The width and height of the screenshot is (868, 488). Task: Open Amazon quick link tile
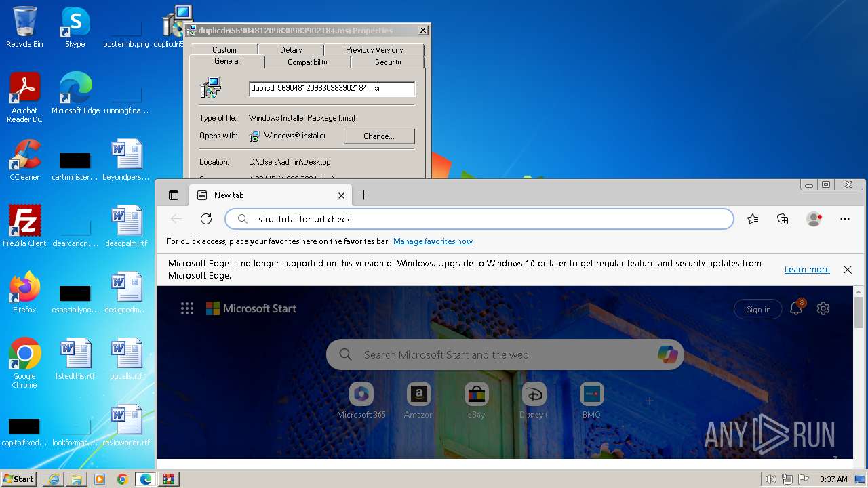point(418,401)
